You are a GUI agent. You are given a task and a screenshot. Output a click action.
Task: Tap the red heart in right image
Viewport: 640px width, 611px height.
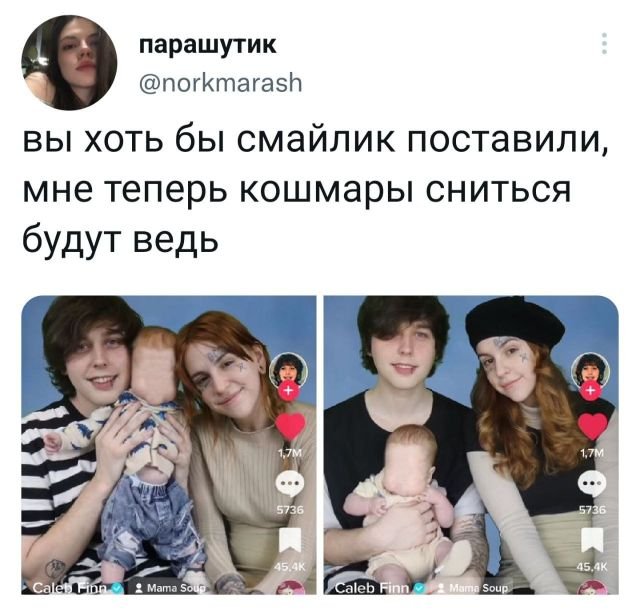click(593, 427)
